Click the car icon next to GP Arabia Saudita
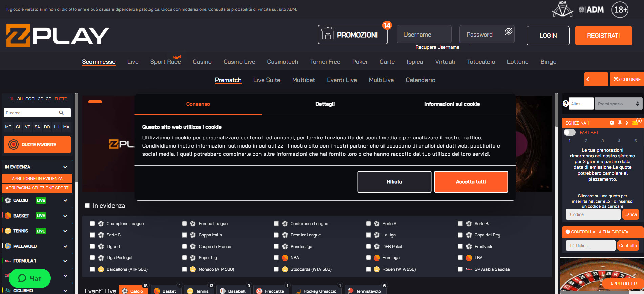 pos(469,269)
